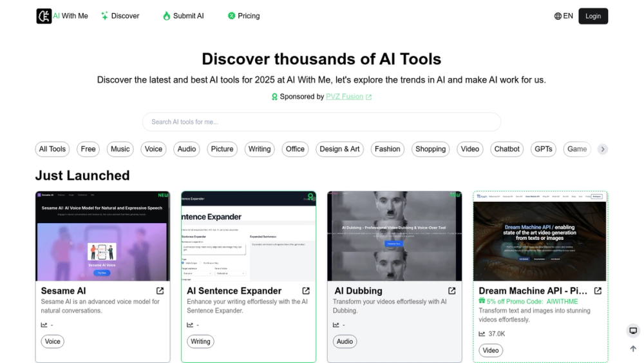
Task: Click the AI Sentence Expander title
Action: click(234, 291)
